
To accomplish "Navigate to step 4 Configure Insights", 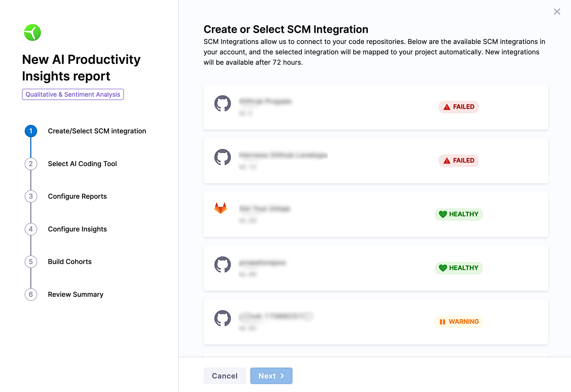I will tap(77, 229).
